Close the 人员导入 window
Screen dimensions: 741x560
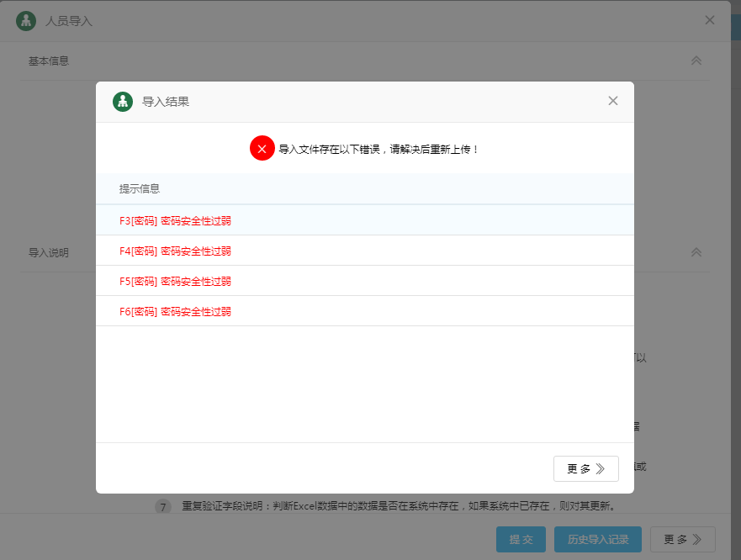(x=710, y=20)
